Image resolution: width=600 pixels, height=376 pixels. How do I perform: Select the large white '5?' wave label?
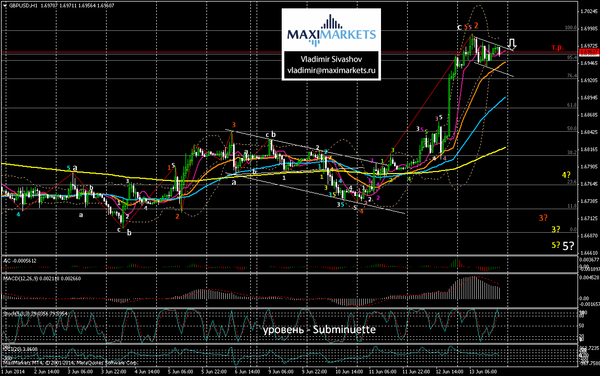(x=569, y=246)
